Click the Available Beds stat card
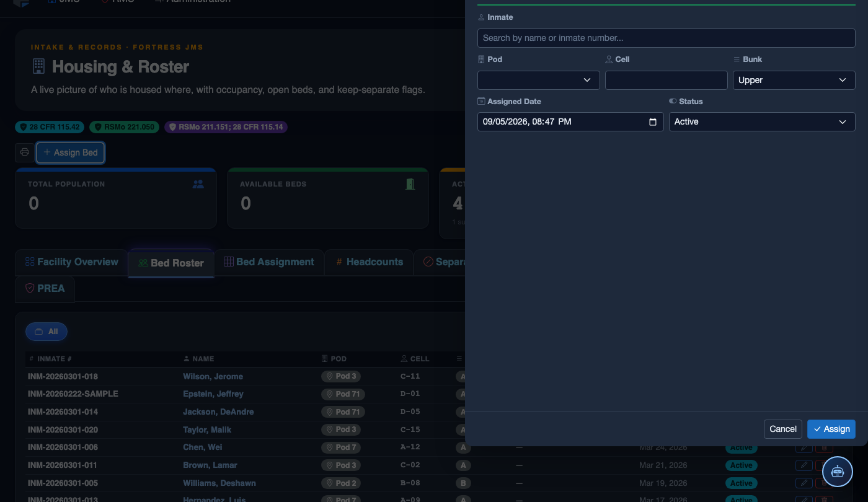 (328, 198)
